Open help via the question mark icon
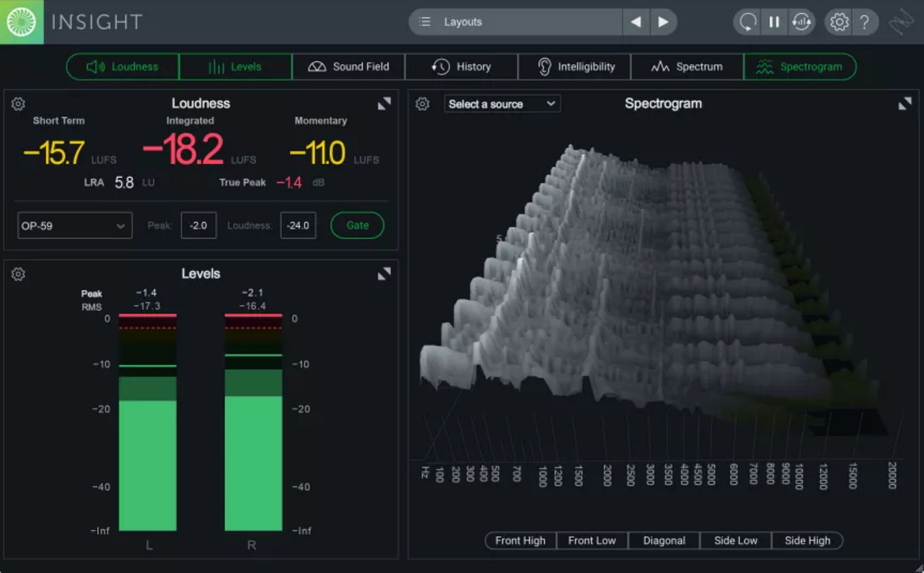The width and height of the screenshot is (924, 573). (865, 22)
